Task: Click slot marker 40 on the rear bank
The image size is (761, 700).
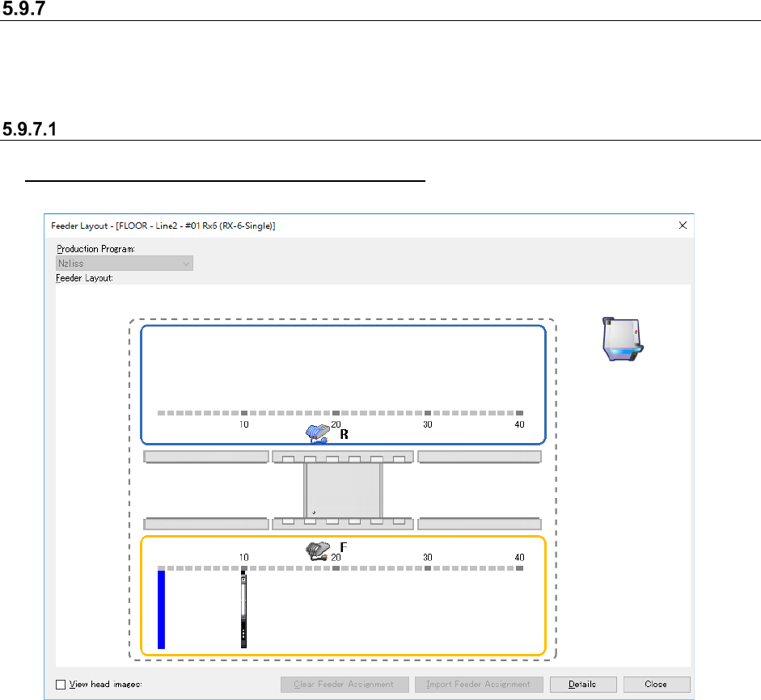Action: coord(519,413)
